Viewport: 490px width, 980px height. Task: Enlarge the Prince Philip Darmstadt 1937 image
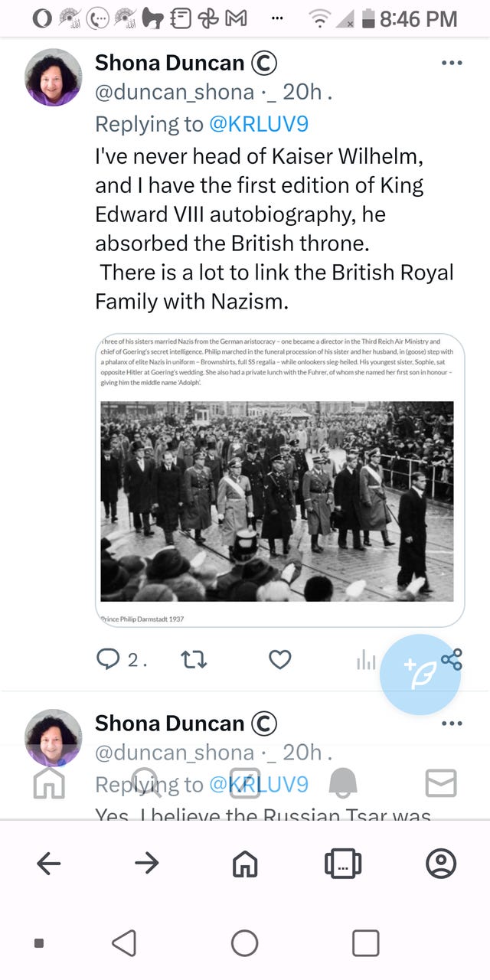pyautogui.click(x=277, y=501)
